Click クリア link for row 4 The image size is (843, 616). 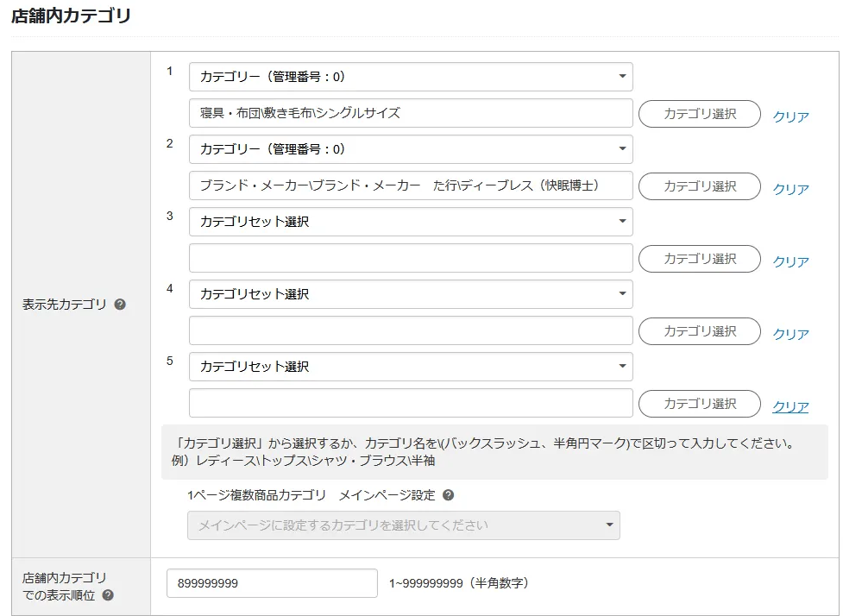point(790,334)
